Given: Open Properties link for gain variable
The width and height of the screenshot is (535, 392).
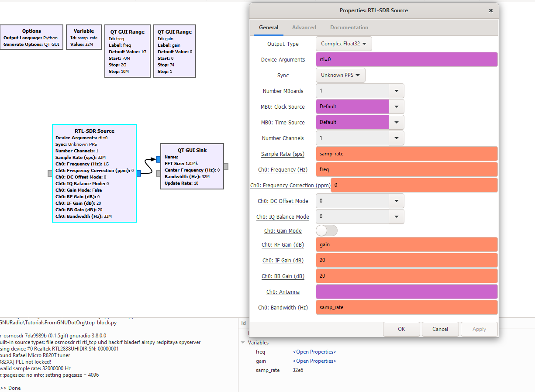Looking at the screenshot, I should click(x=314, y=361).
